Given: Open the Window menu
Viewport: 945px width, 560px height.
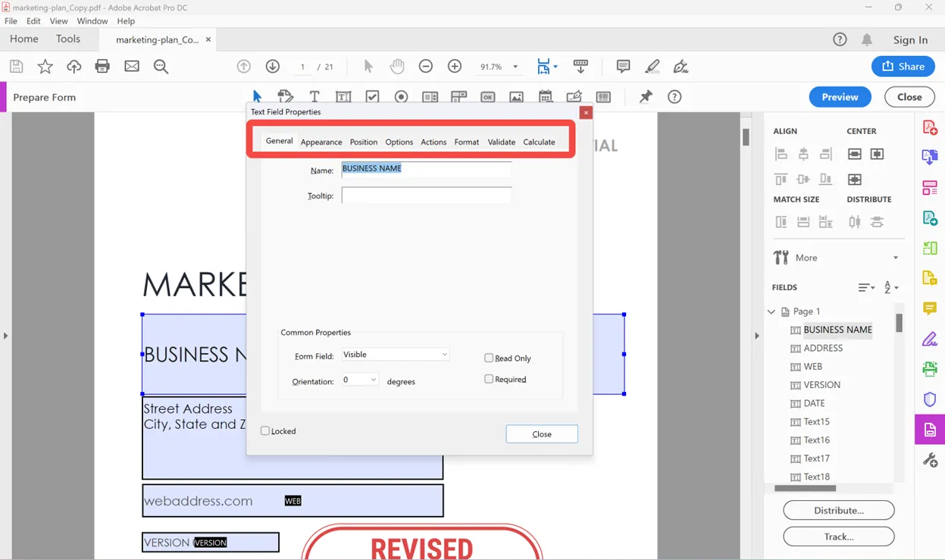Looking at the screenshot, I should tap(92, 20).
